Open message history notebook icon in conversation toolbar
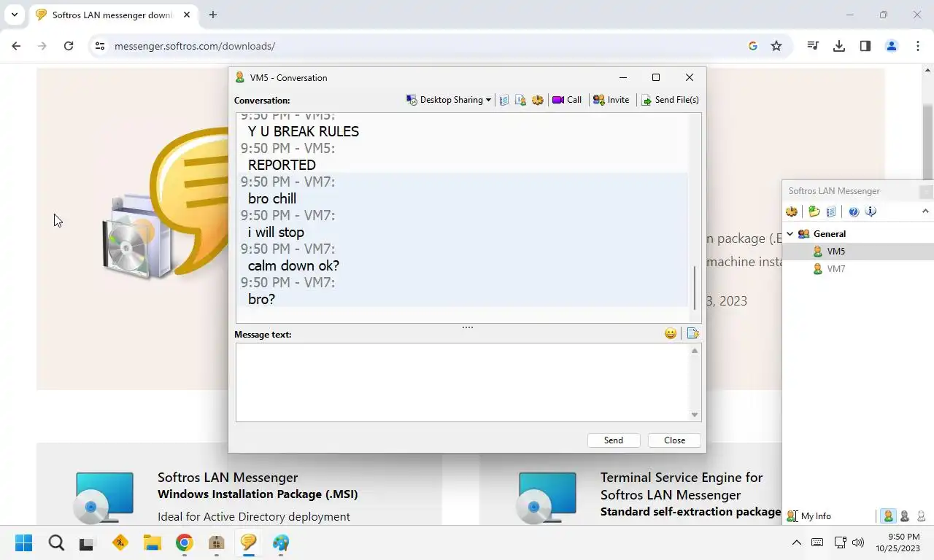The width and height of the screenshot is (934, 560). 504,100
